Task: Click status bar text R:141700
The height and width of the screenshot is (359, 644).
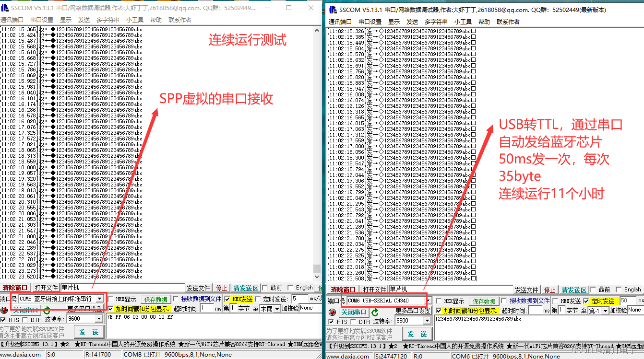Action: tap(98, 355)
